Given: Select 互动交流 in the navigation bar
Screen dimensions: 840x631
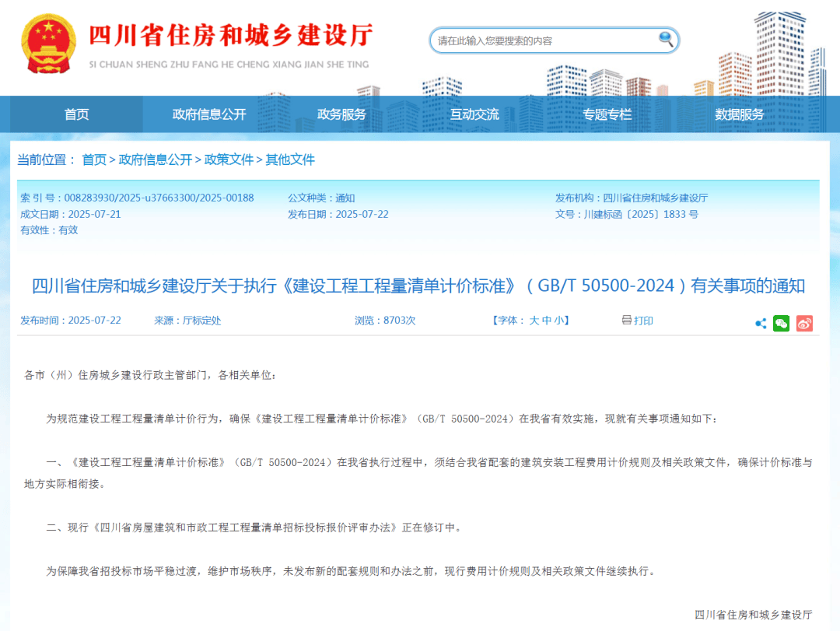Looking at the screenshot, I should point(474,114).
